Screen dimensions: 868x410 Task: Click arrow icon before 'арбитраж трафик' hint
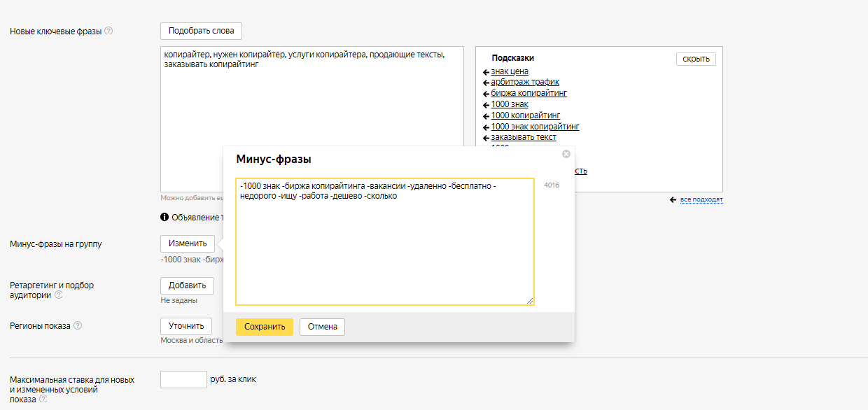pyautogui.click(x=486, y=83)
